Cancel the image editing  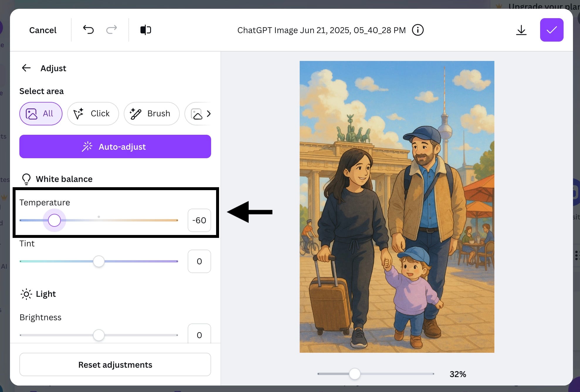43,30
